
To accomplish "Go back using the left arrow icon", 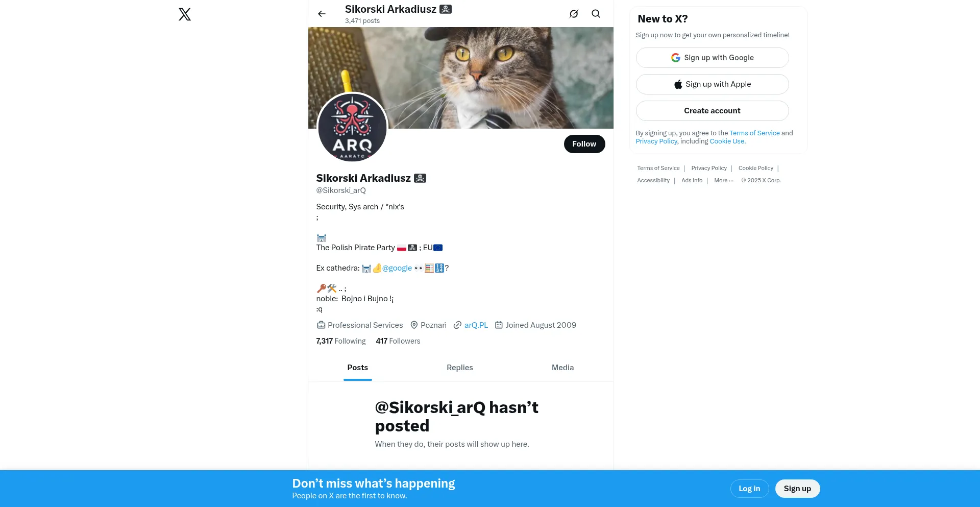I will (322, 14).
